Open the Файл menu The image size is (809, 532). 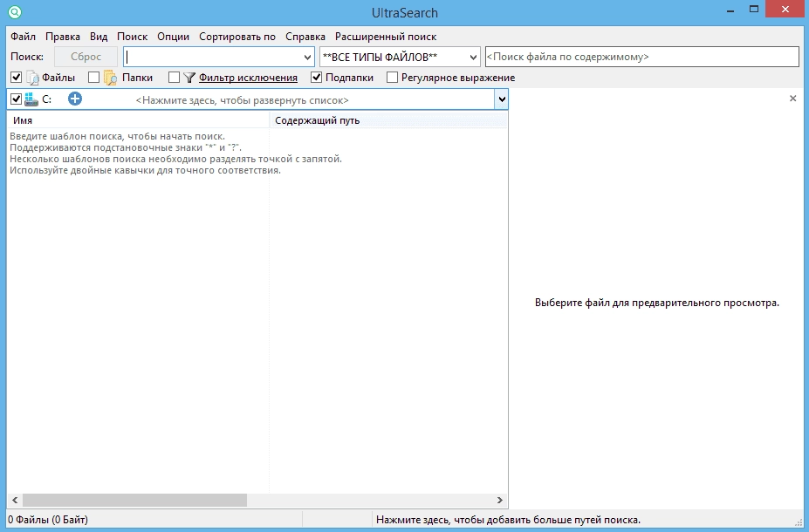[x=24, y=37]
